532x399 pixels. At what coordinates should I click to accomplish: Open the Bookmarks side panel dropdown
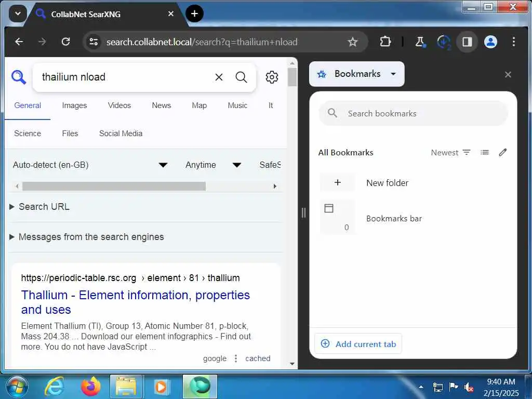click(x=356, y=74)
